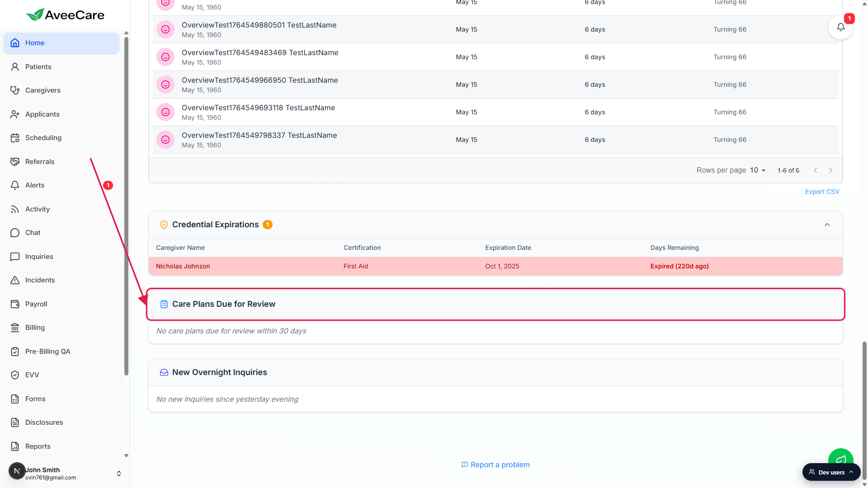868x488 pixels.
Task: Click the Forms document icon
Action: pos(15,399)
